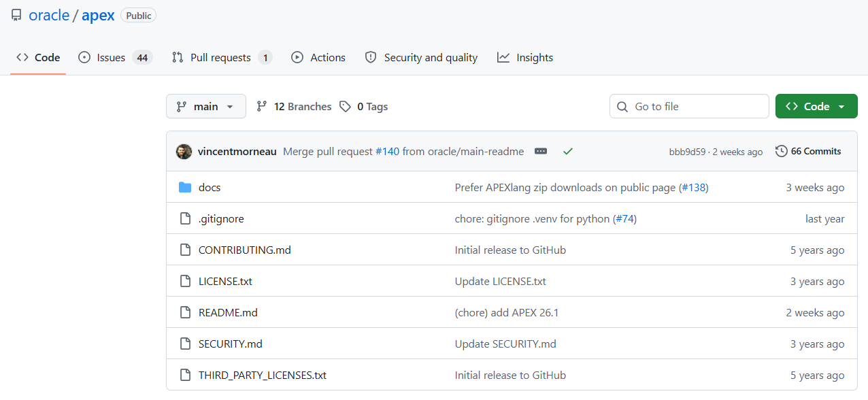Click the CONTRIBUTING.md file icon
868x400 pixels.
tap(185, 250)
